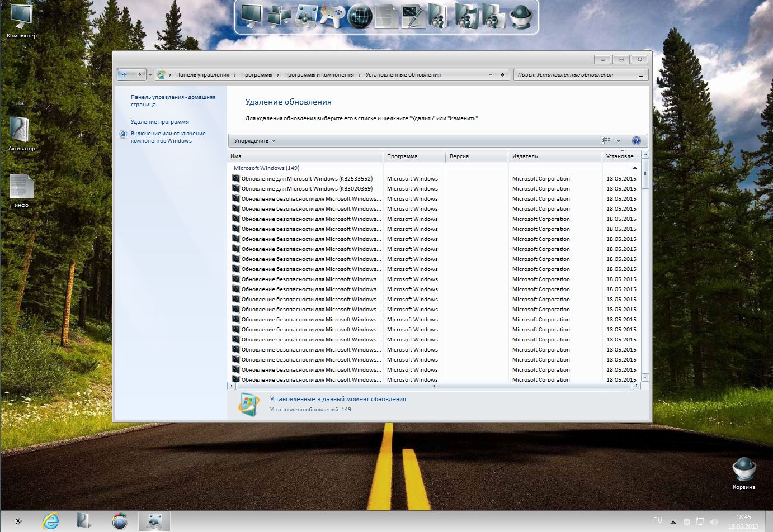
Task: Click the horizontal scrollbar left arrow
Action: pyautogui.click(x=232, y=386)
